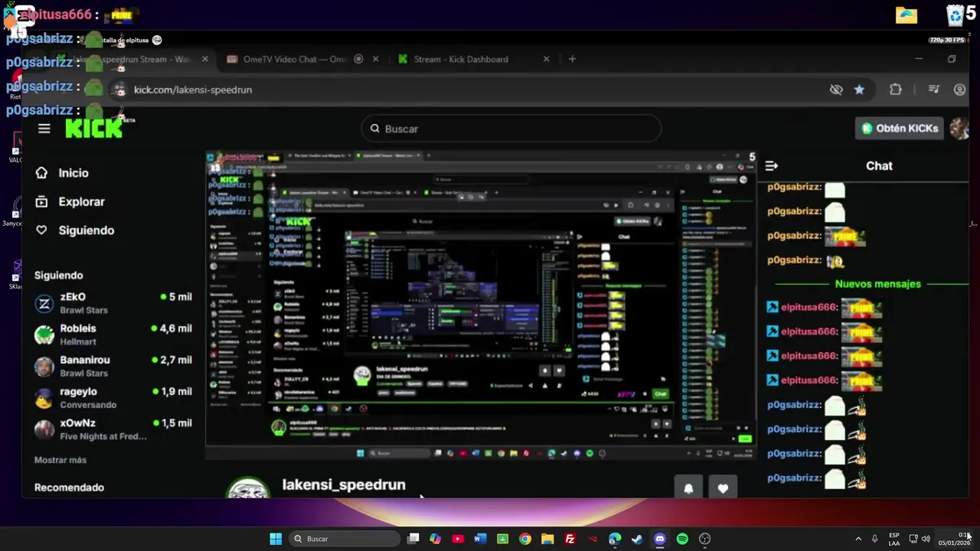980x551 pixels.
Task: Follow channel with the heart button
Action: click(x=723, y=488)
